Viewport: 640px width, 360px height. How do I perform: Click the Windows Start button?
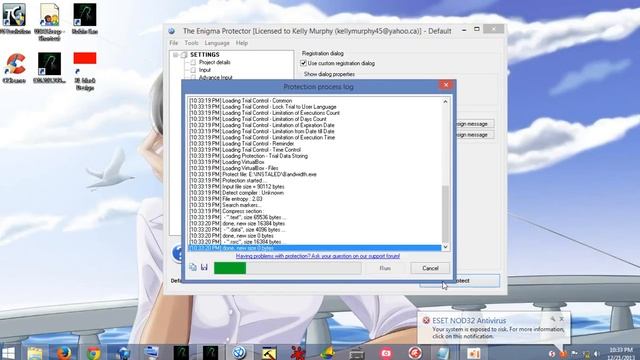pos(8,353)
